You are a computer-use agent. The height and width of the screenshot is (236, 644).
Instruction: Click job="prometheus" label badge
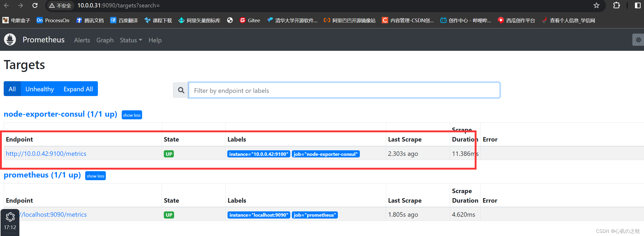pyautogui.click(x=315, y=215)
